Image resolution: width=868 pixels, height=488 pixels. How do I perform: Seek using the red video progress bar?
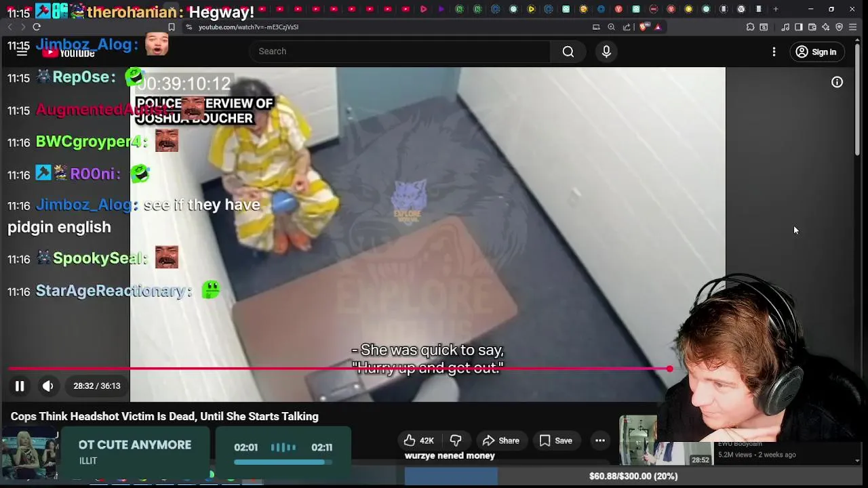(x=339, y=369)
